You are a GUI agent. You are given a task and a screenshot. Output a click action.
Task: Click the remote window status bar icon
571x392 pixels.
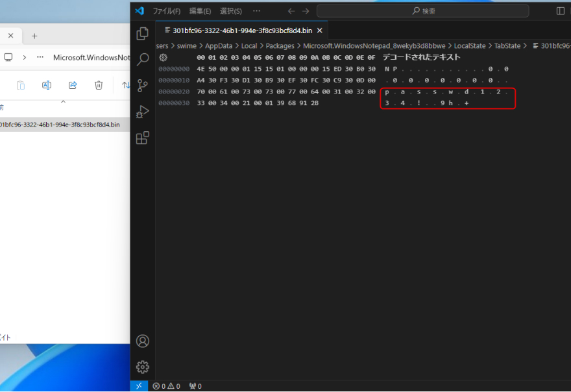coord(140,386)
